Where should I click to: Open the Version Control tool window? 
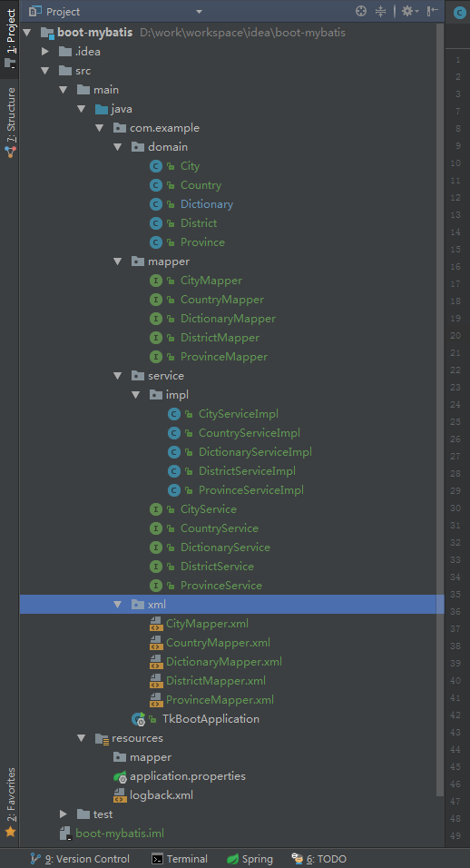click(x=80, y=859)
